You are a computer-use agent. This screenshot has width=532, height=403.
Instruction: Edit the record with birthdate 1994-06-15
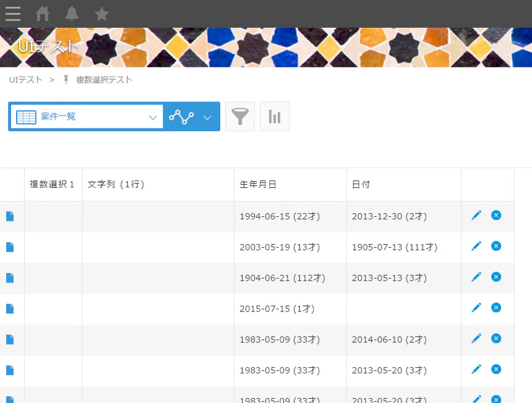coord(476,215)
